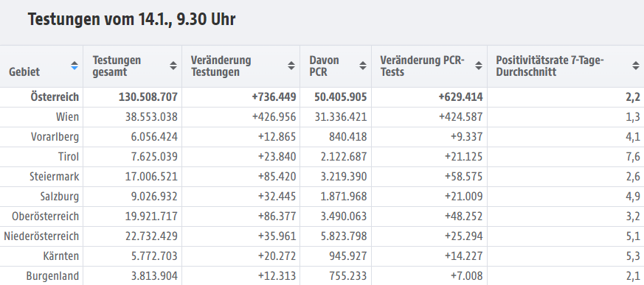Select Burgenland in the table
644x285 pixels.
pyautogui.click(x=52, y=276)
